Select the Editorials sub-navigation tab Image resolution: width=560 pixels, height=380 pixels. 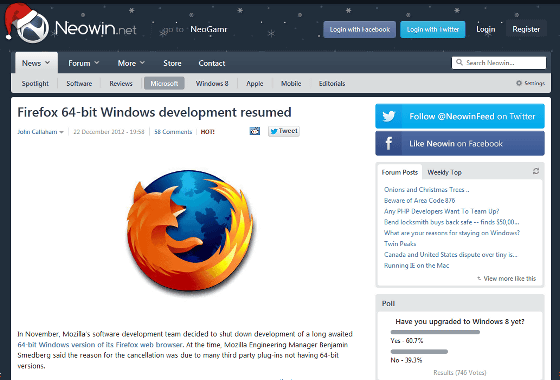click(332, 83)
